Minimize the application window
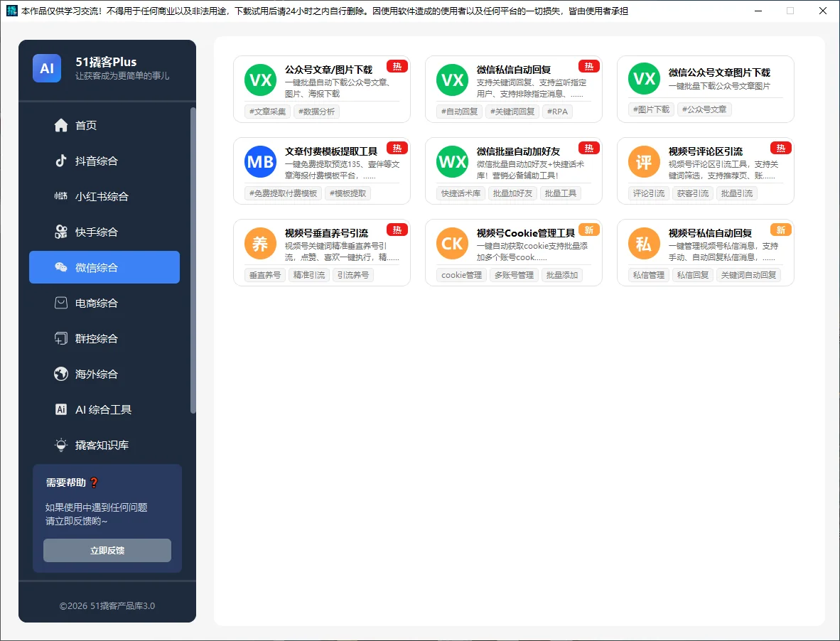The image size is (840, 641). (x=758, y=11)
